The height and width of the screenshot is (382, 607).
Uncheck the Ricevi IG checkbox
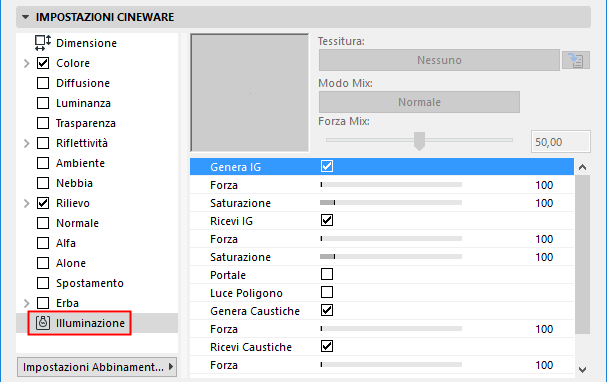[x=327, y=221]
